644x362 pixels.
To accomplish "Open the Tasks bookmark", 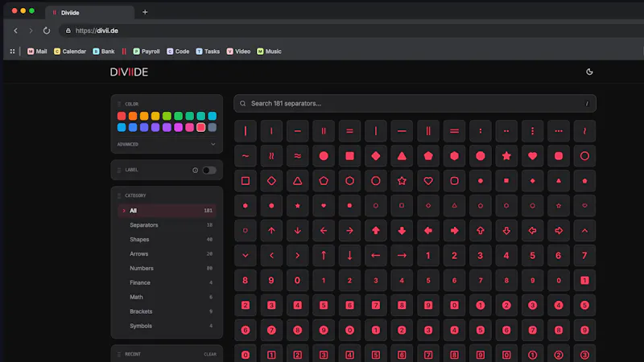I will [x=208, y=51].
